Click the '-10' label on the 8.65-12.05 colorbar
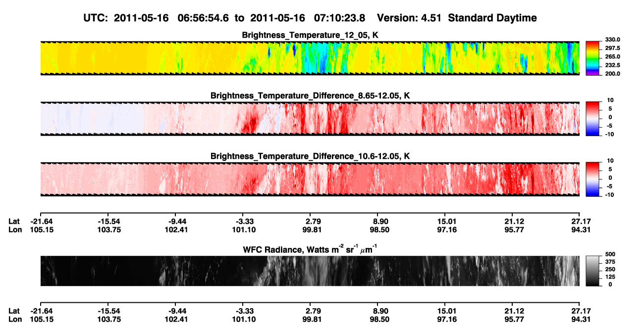The width and height of the screenshot is (644, 330). (610, 135)
